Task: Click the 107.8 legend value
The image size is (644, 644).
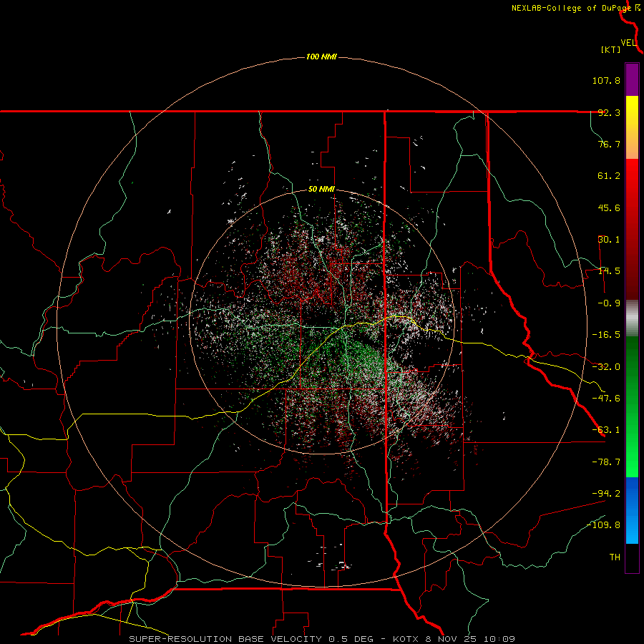Action: (606, 80)
